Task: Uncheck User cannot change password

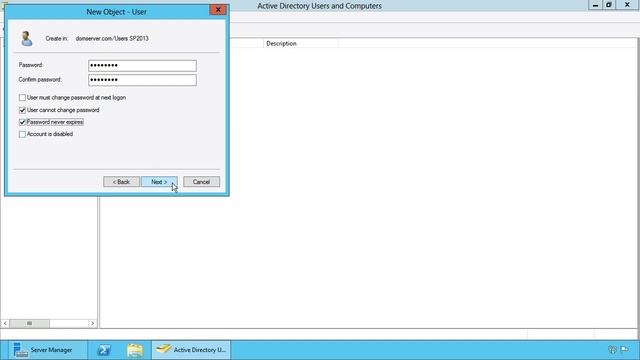Action: click(22, 110)
